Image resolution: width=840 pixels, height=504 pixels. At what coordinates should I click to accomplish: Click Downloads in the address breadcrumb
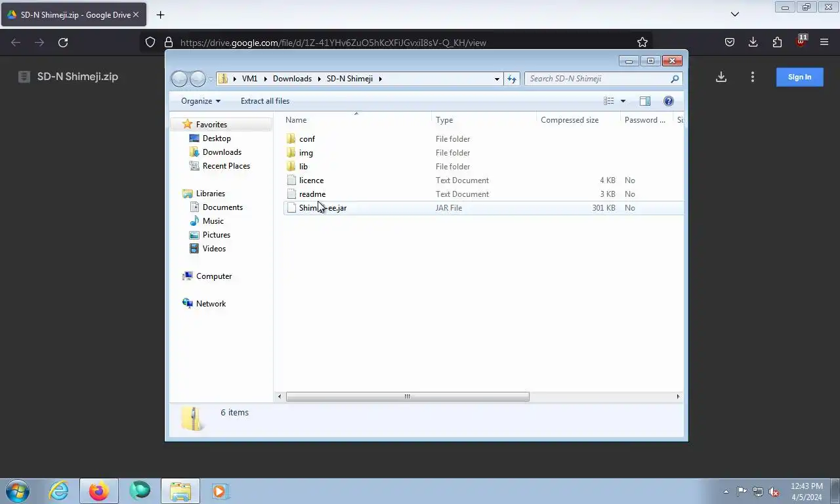pos(292,79)
